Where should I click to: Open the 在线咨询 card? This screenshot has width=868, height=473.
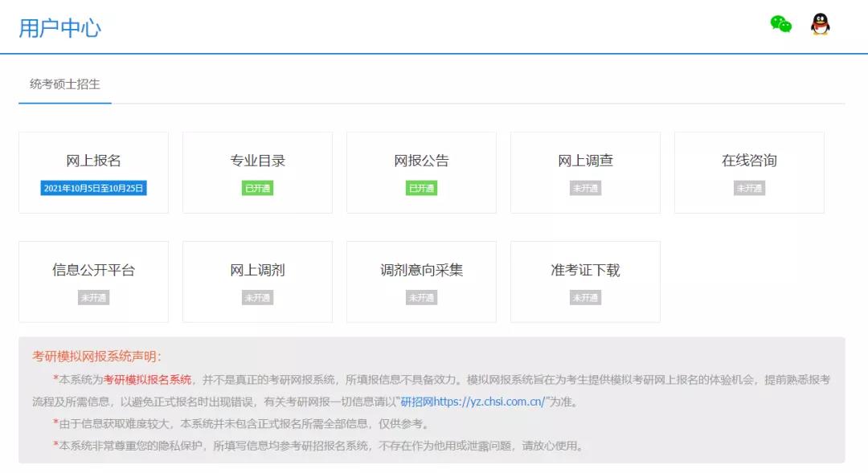click(749, 161)
